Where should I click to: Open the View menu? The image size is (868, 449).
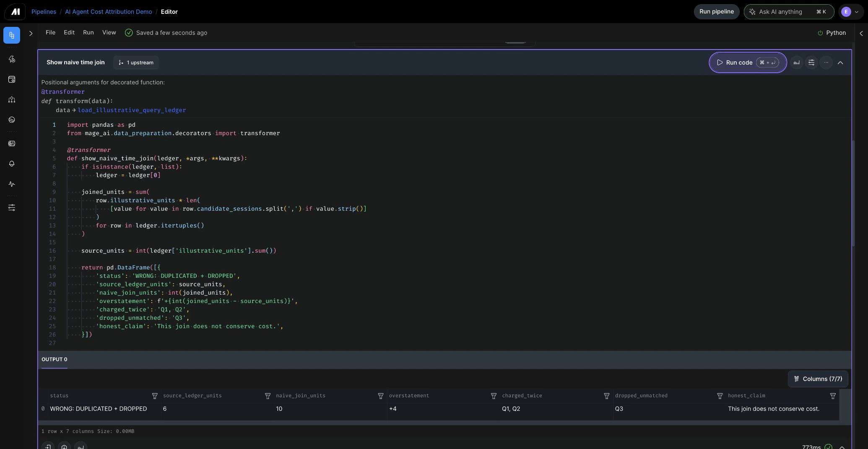(109, 33)
